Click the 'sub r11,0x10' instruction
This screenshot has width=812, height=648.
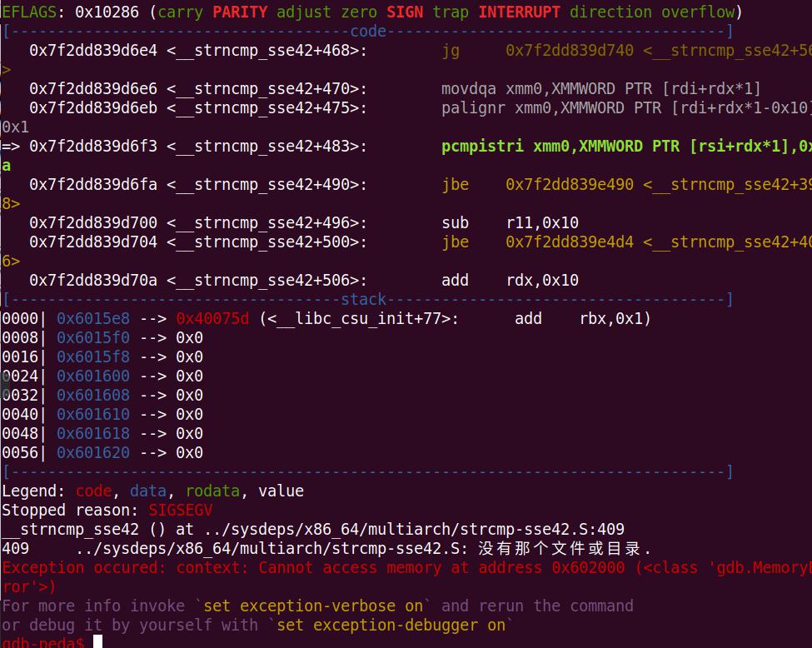(x=510, y=222)
